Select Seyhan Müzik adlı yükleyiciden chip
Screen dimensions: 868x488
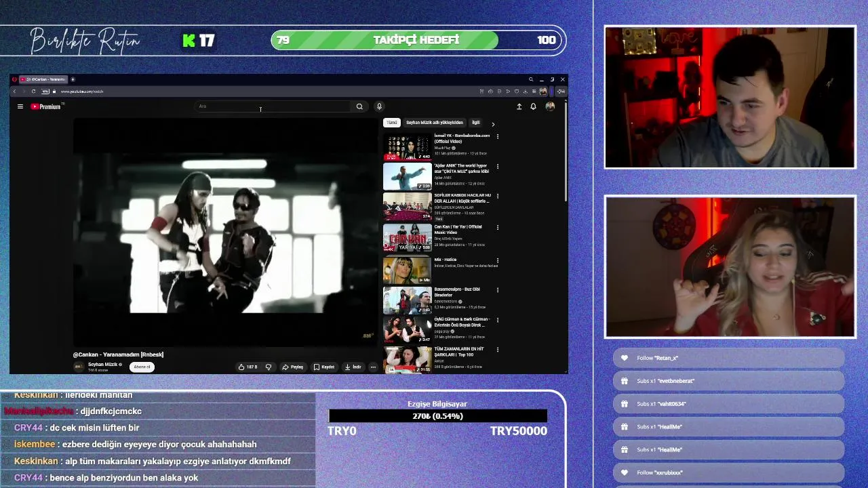[x=434, y=123]
